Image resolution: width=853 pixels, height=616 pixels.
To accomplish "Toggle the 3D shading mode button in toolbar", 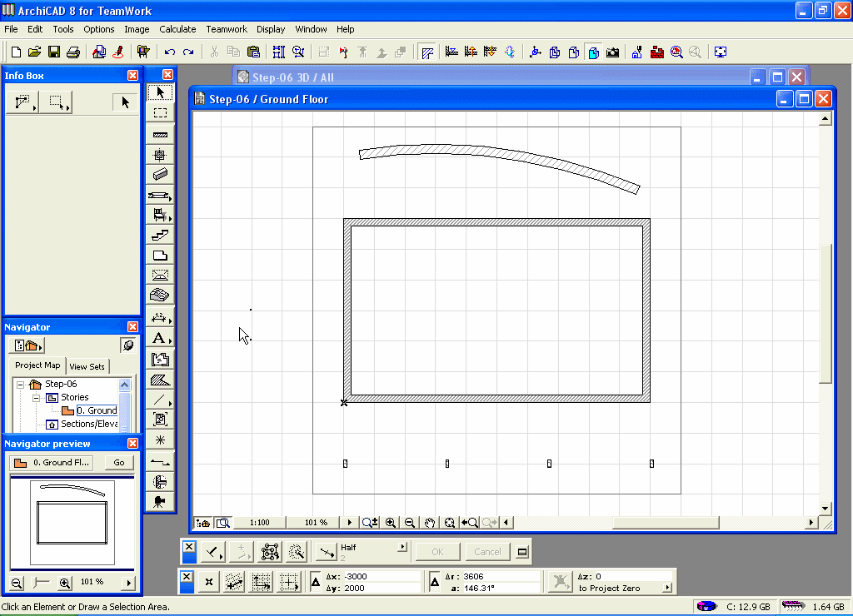I will tap(593, 52).
